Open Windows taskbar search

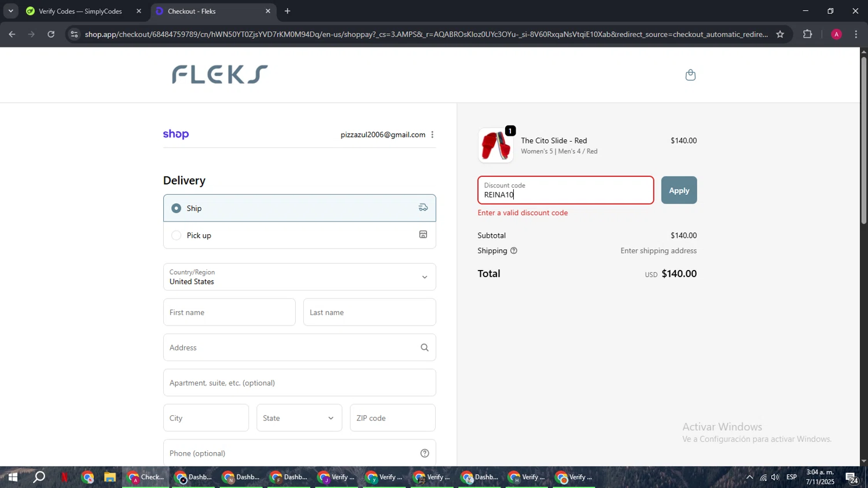coord(39,478)
